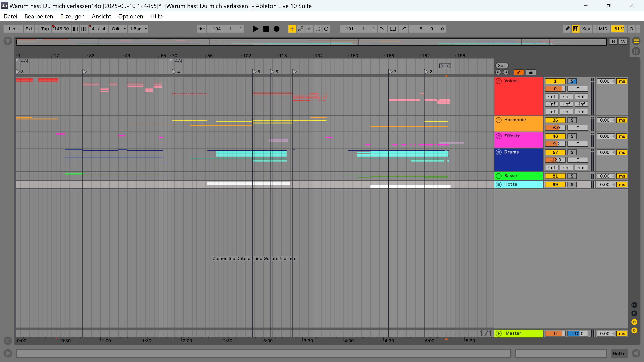
Task: Unfold the Drums track
Action: coord(499,152)
